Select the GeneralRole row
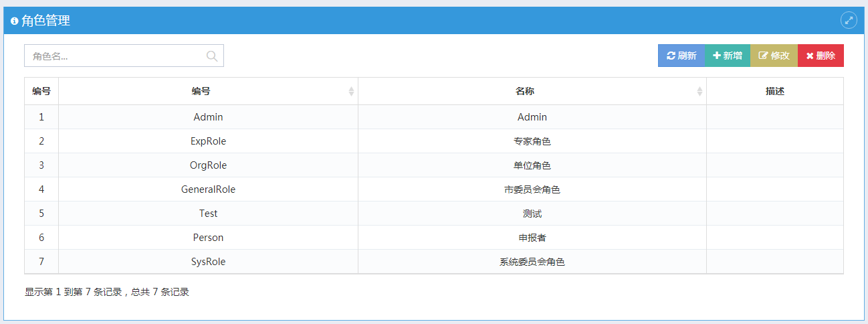Viewport: 868px width, 324px height. pos(434,189)
